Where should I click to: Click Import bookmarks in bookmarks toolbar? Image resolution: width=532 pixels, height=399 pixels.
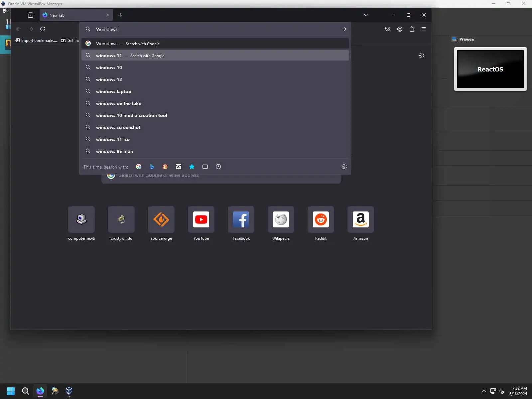coord(36,40)
